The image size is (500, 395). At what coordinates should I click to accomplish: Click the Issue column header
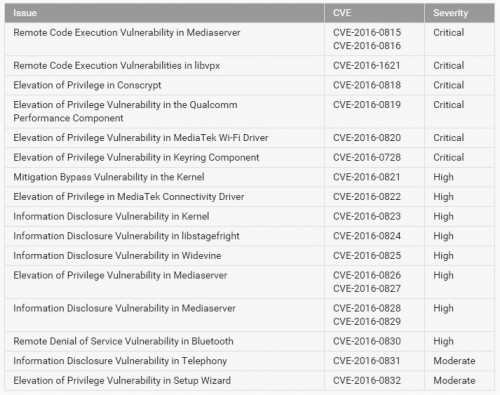coord(25,13)
